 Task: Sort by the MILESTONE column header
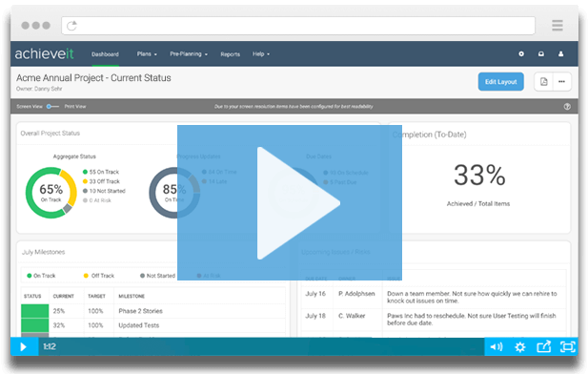pyautogui.click(x=132, y=297)
